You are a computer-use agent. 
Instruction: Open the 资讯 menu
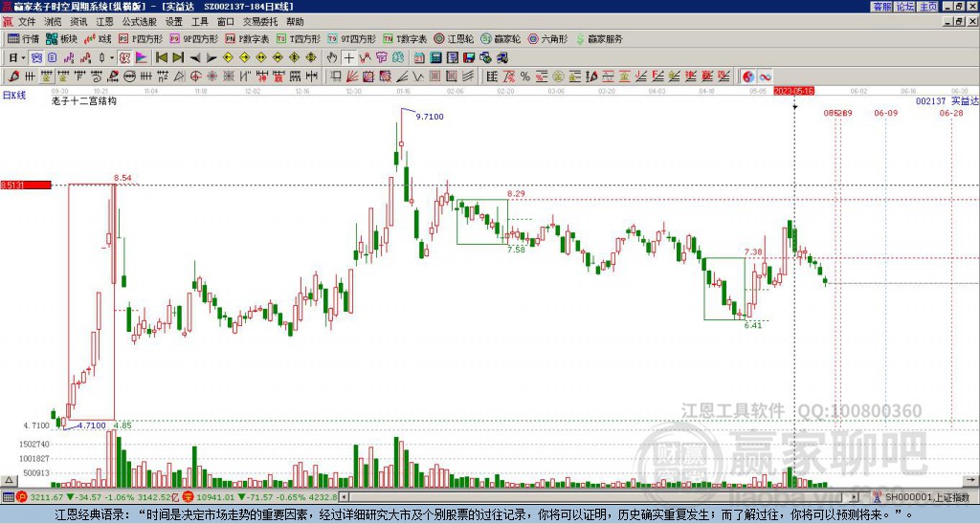tap(78, 22)
